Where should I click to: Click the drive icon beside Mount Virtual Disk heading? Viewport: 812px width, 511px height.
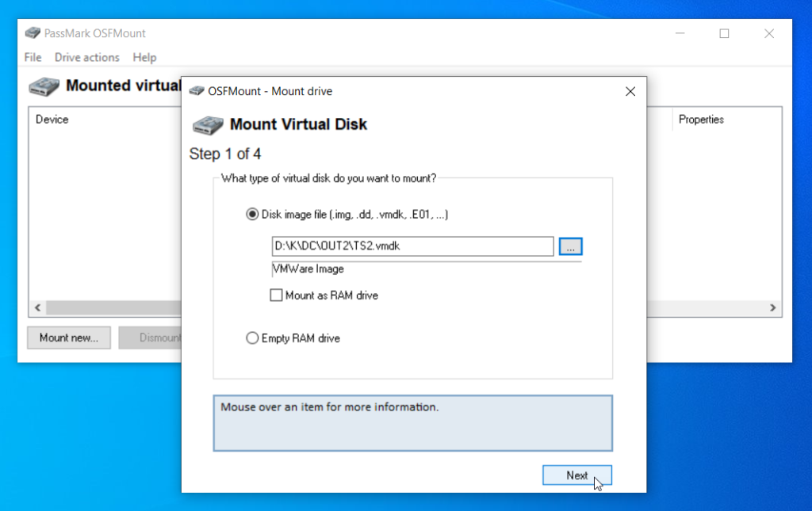click(208, 125)
